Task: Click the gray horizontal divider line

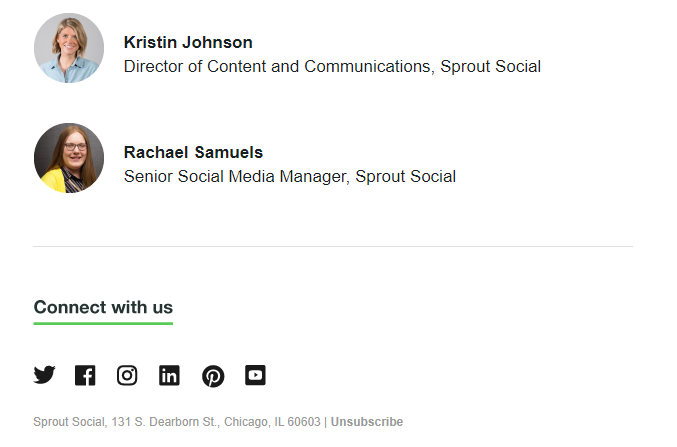Action: tap(333, 246)
